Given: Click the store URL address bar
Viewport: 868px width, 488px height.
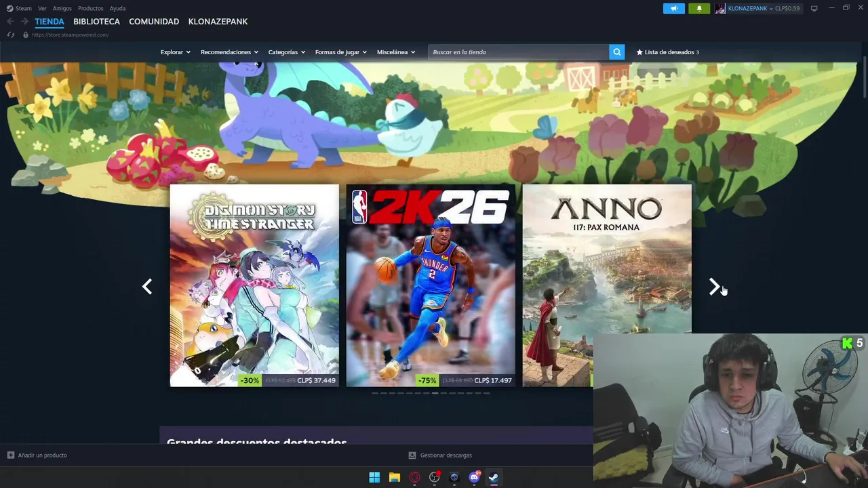Looking at the screenshot, I should (70, 35).
